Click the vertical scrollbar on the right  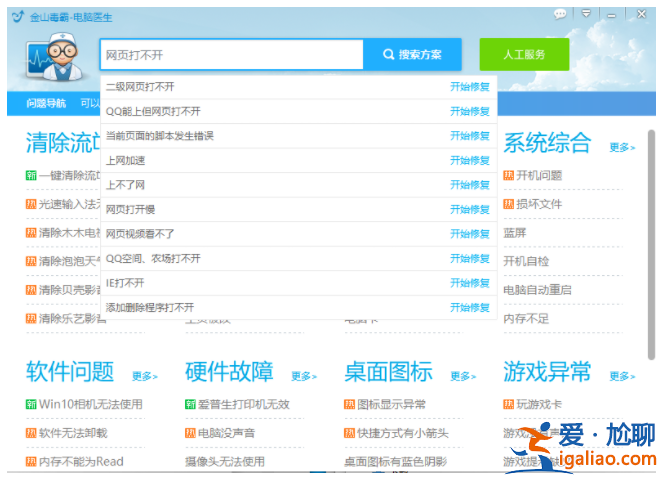click(651, 245)
